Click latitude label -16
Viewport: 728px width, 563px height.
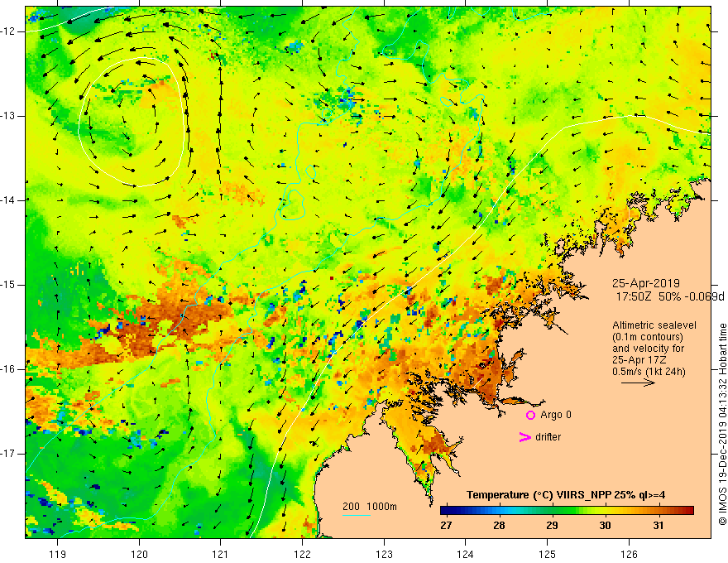(x=8, y=369)
